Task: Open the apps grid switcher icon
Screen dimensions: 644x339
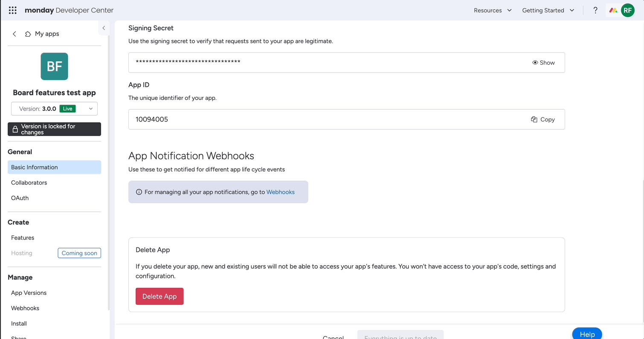Action: (12, 10)
